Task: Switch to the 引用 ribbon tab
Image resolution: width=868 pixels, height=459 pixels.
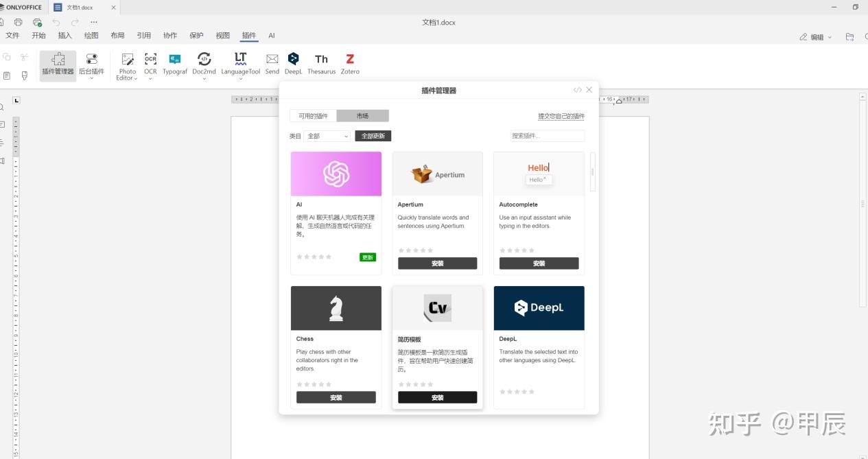Action: [143, 36]
